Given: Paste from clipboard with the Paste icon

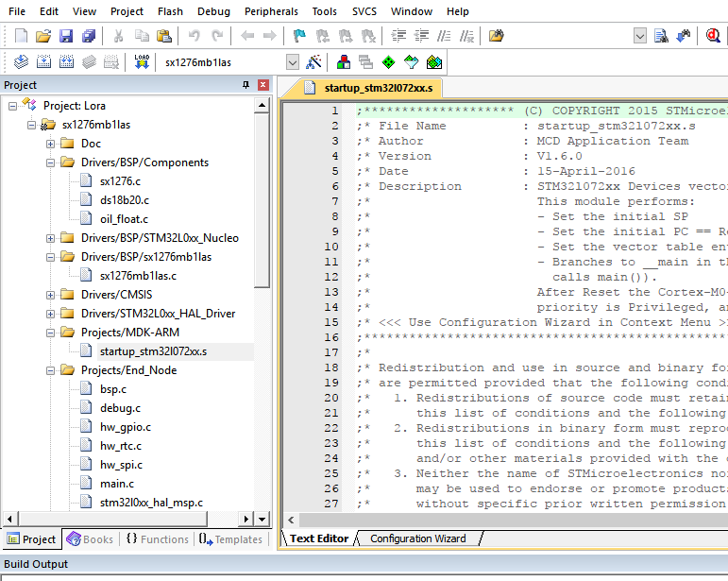Looking at the screenshot, I should 164,36.
